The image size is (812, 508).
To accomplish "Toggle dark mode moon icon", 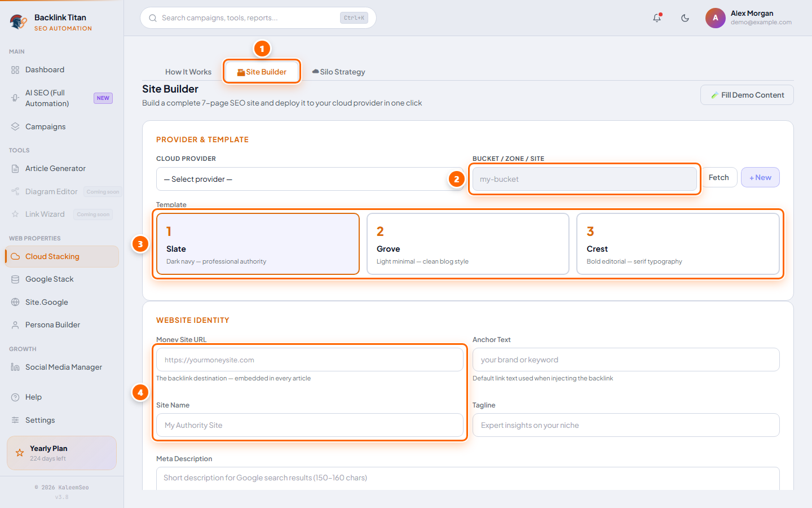I will (x=685, y=18).
